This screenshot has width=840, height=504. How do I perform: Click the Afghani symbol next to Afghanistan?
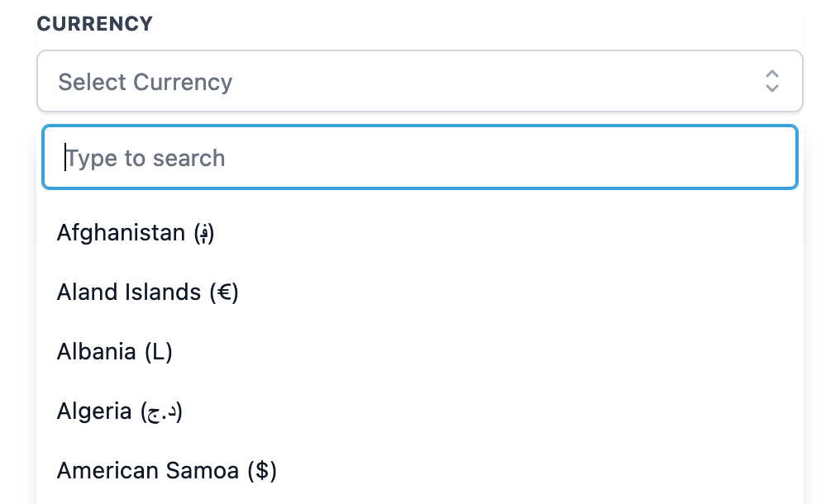(x=203, y=234)
